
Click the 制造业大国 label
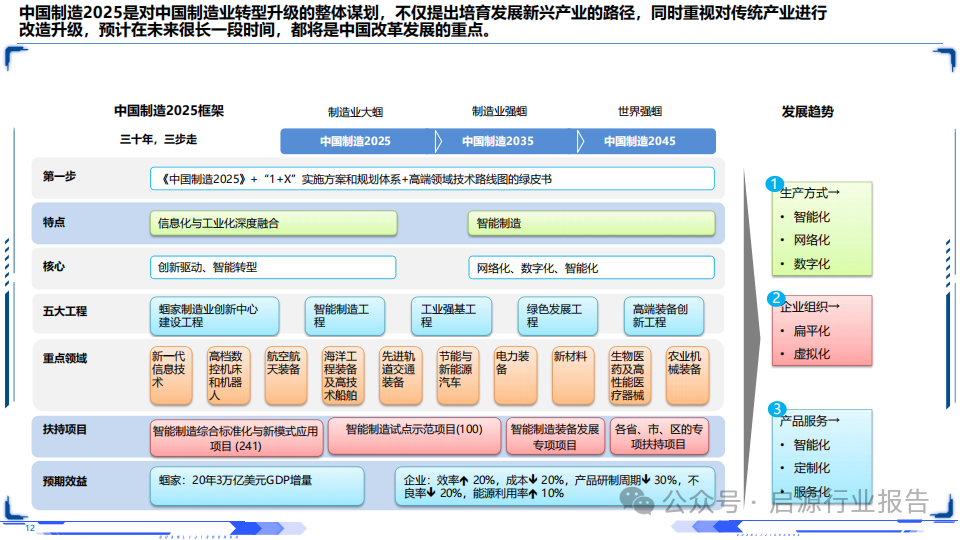click(356, 112)
